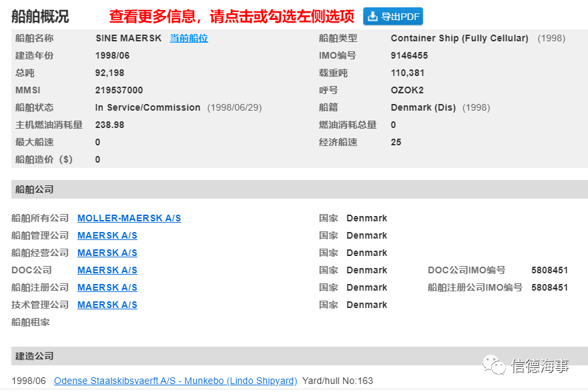Open MAERSK A/S link for DOC公司
The image size is (588, 392).
click(107, 270)
